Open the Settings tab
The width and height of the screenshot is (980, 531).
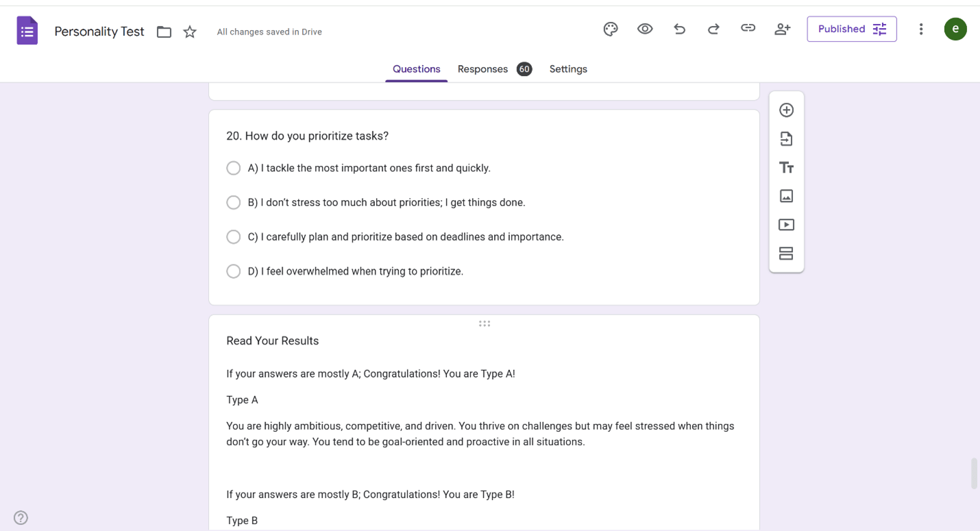click(x=568, y=69)
